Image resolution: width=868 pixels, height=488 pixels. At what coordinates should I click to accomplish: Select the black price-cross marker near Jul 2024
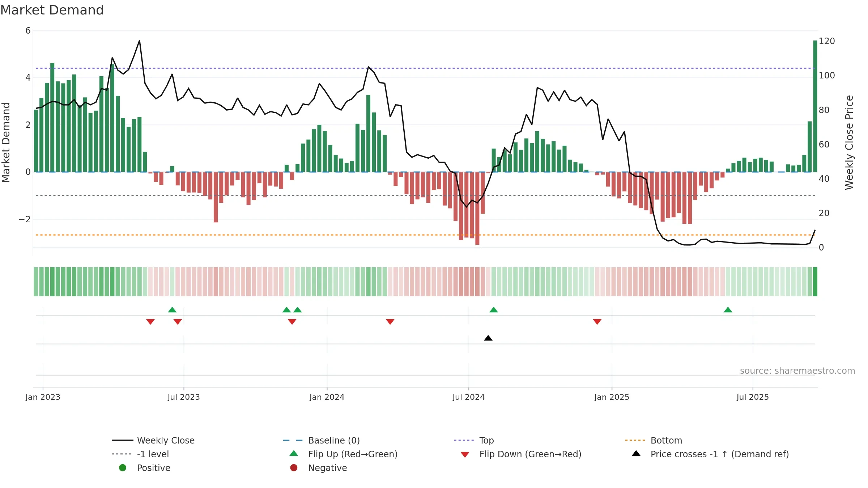tap(488, 338)
